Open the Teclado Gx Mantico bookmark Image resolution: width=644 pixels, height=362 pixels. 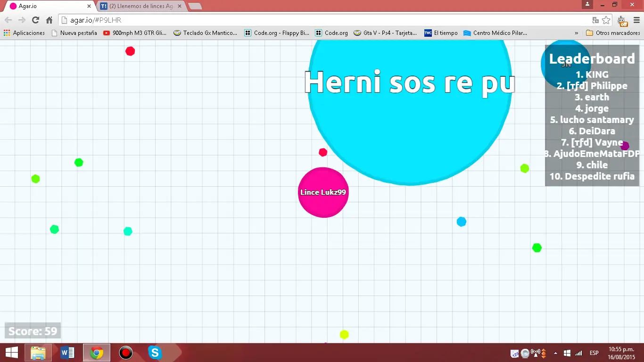pos(206,33)
